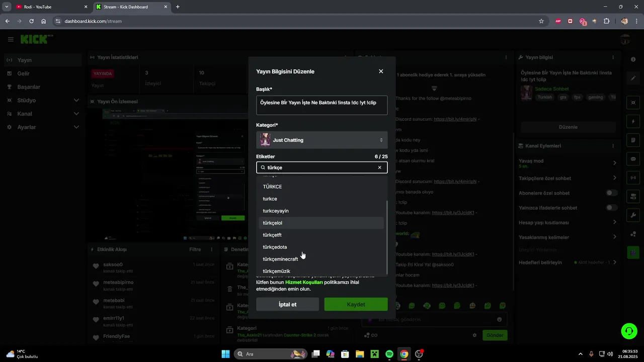Click the broadcast signal icon in right toolbar
This screenshot has height=362, width=644.
point(633,177)
